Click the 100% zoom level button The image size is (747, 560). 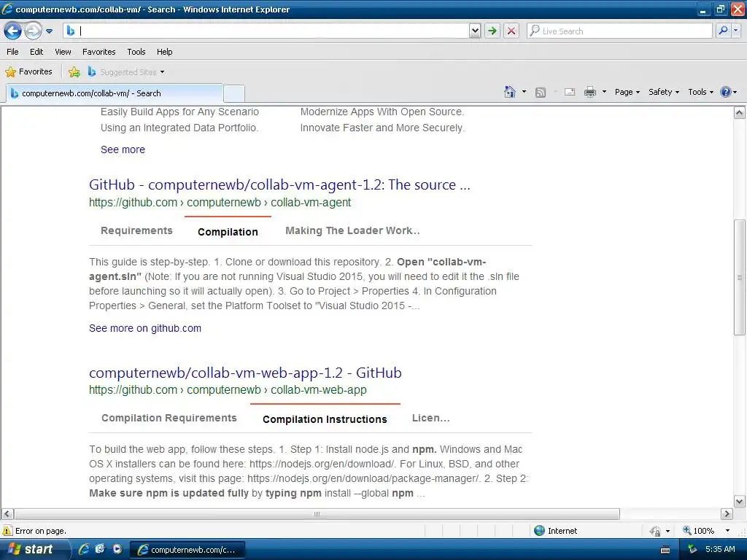698,531
